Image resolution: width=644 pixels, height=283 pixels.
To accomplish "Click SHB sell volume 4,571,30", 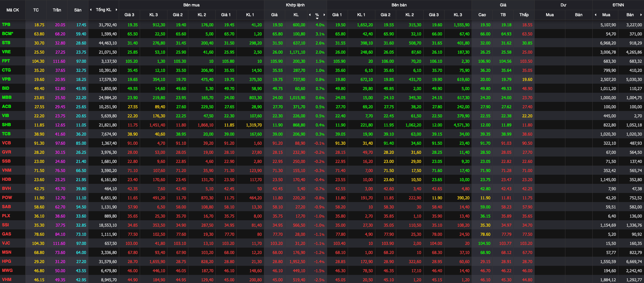I will point(461,125).
